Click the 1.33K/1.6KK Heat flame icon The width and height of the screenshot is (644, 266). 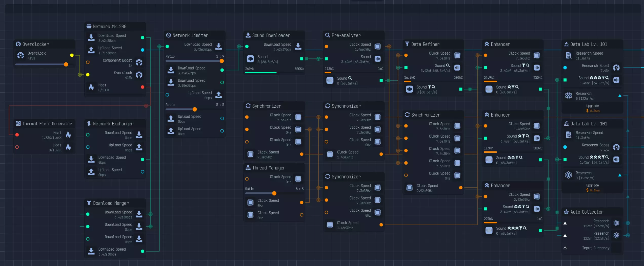(68, 135)
